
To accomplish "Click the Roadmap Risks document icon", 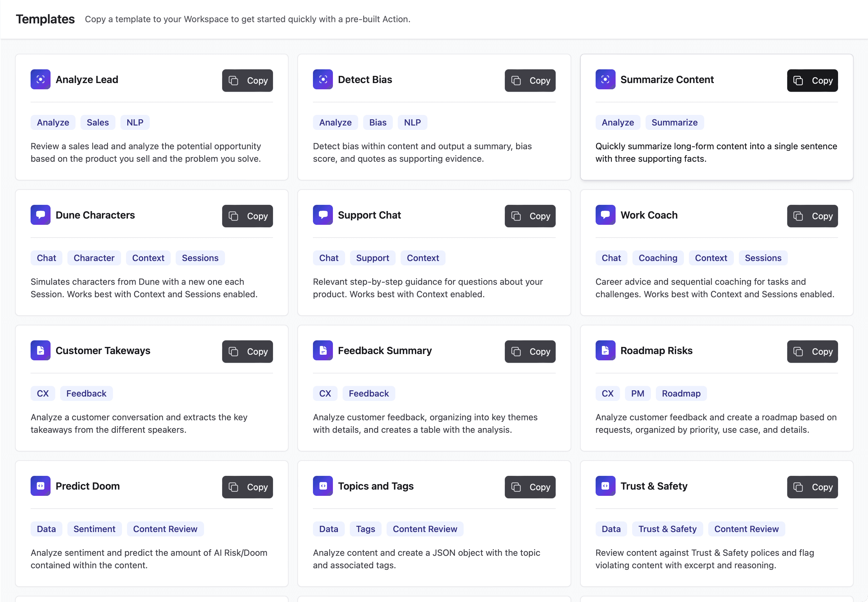I will point(605,350).
